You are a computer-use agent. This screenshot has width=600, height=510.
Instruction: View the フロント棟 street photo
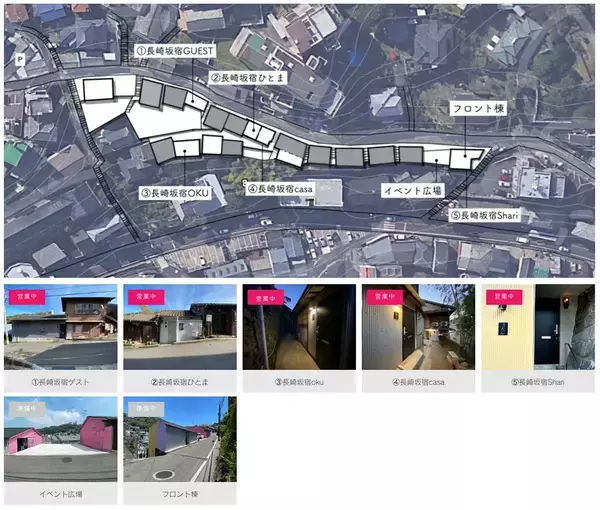[179, 440]
